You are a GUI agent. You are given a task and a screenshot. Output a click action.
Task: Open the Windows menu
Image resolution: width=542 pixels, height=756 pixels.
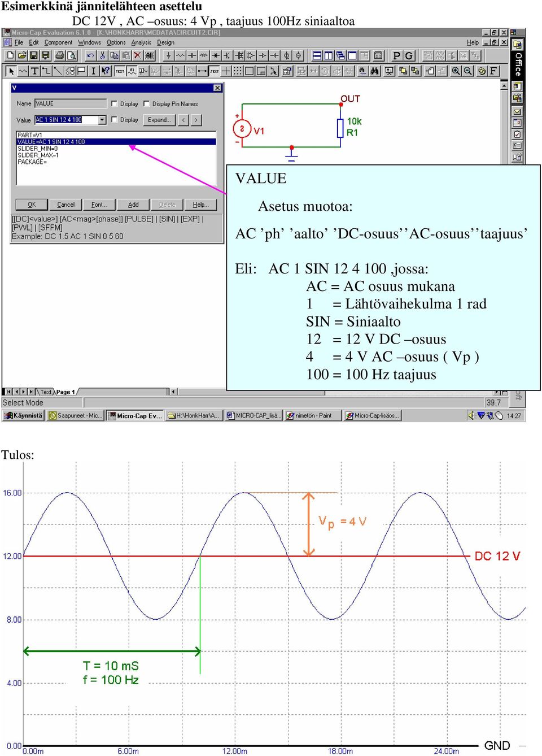click(89, 42)
